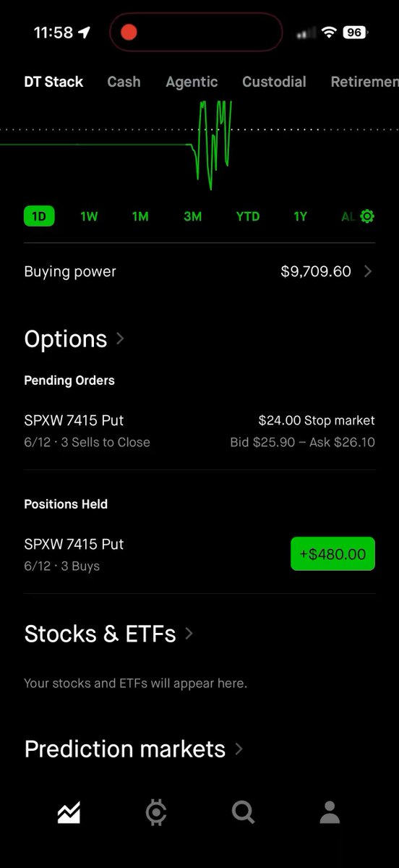Open the Buying power details

coord(199,271)
